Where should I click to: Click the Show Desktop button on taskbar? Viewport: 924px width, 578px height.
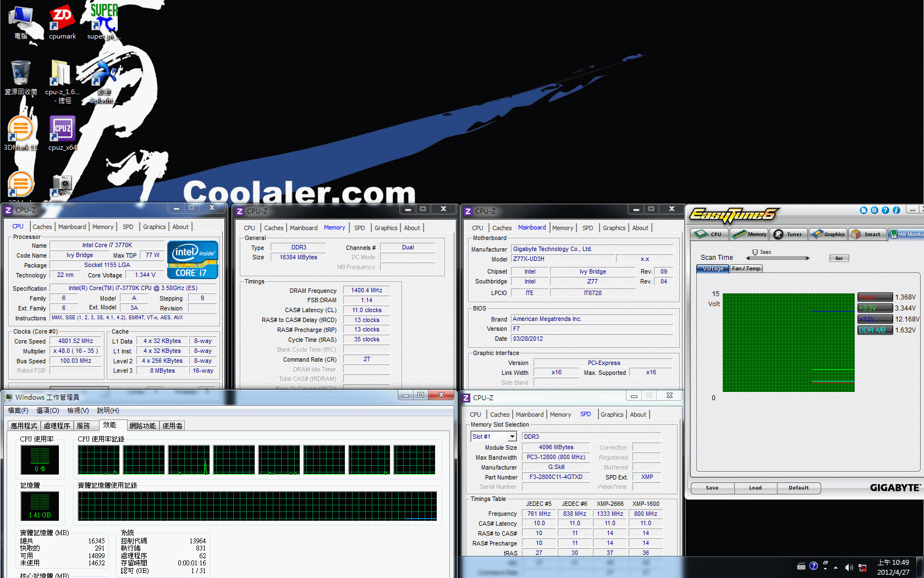click(921, 568)
